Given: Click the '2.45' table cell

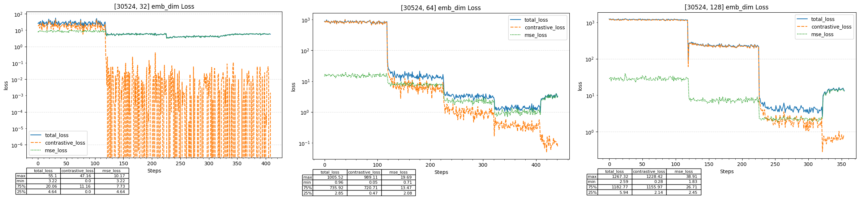Looking at the screenshot, I should [684, 192].
